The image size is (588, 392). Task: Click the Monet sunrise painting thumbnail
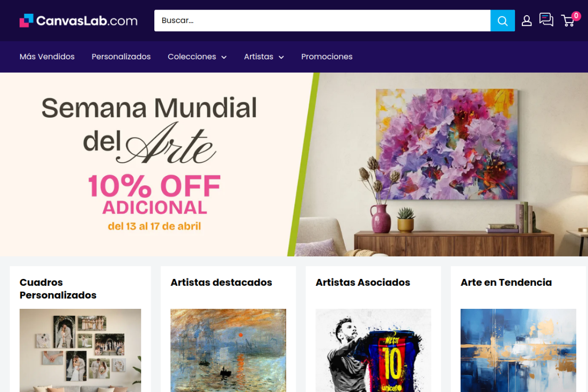pos(228,350)
